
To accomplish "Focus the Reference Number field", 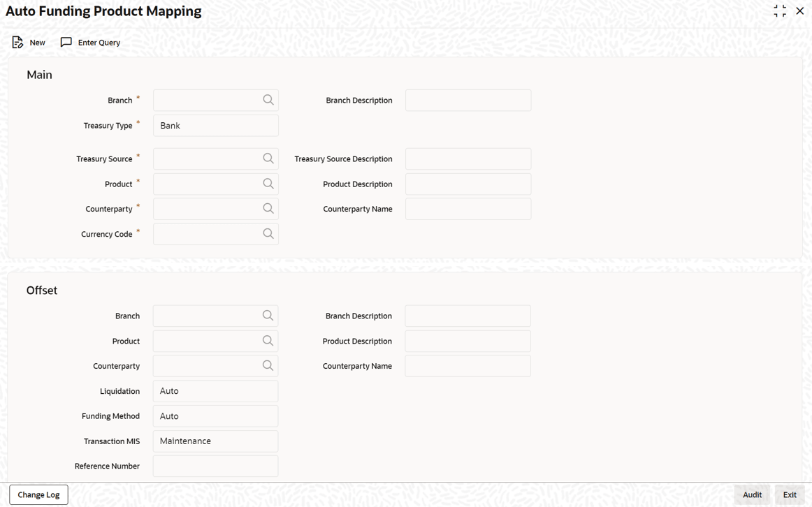I will click(215, 466).
